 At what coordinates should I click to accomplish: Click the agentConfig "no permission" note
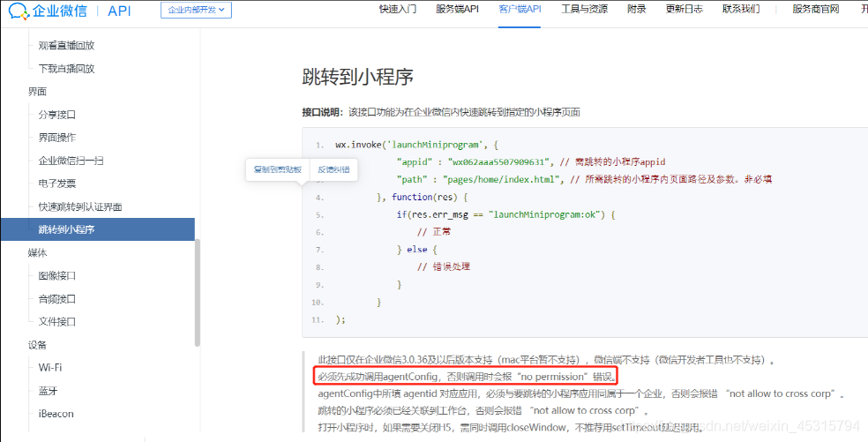(x=467, y=378)
